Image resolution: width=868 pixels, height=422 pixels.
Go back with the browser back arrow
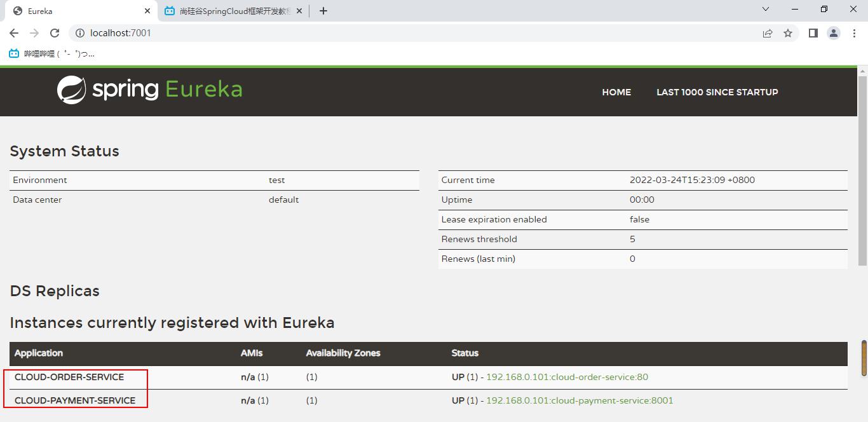tap(14, 33)
